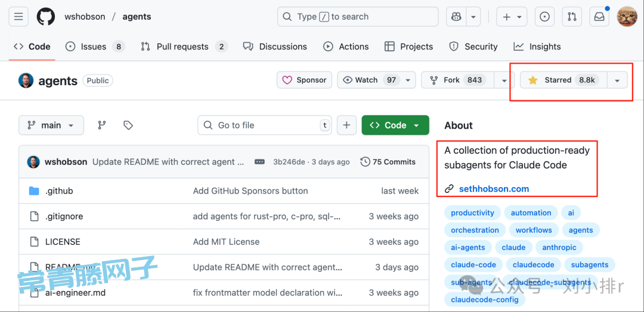
Task: Click wshobson commit author name
Action: tap(66, 161)
